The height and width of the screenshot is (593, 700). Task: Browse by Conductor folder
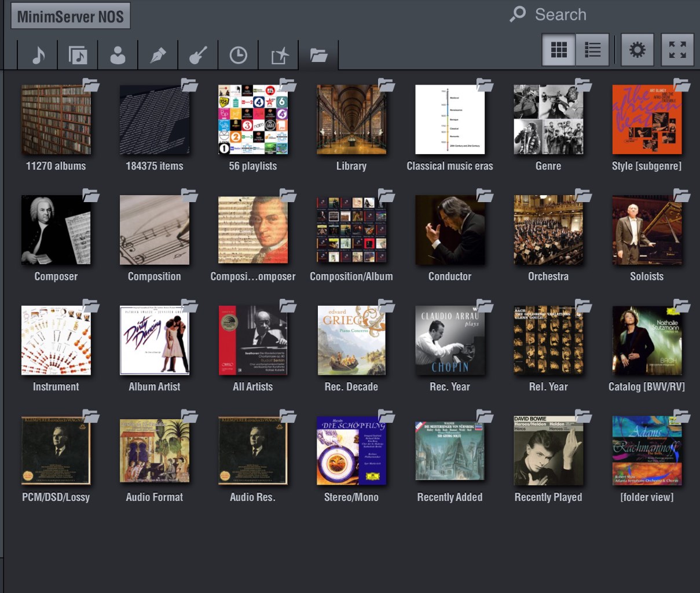pyautogui.click(x=450, y=230)
